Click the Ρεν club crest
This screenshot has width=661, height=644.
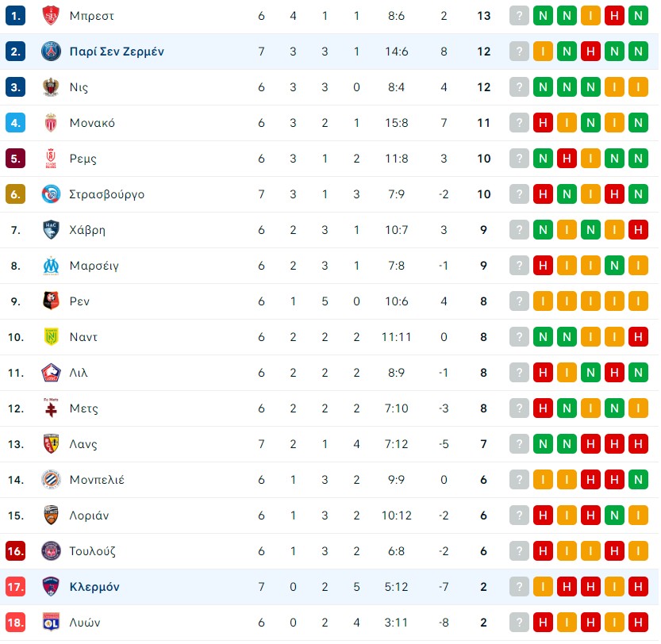[51, 301]
